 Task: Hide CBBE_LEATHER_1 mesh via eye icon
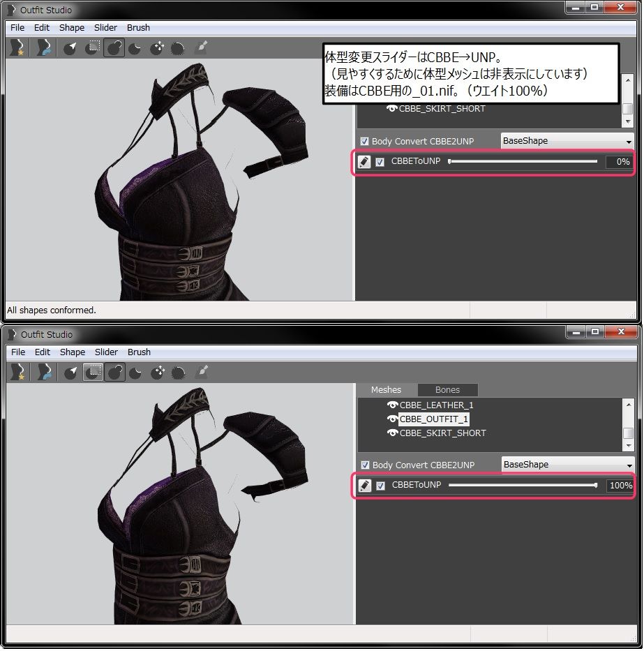click(392, 405)
